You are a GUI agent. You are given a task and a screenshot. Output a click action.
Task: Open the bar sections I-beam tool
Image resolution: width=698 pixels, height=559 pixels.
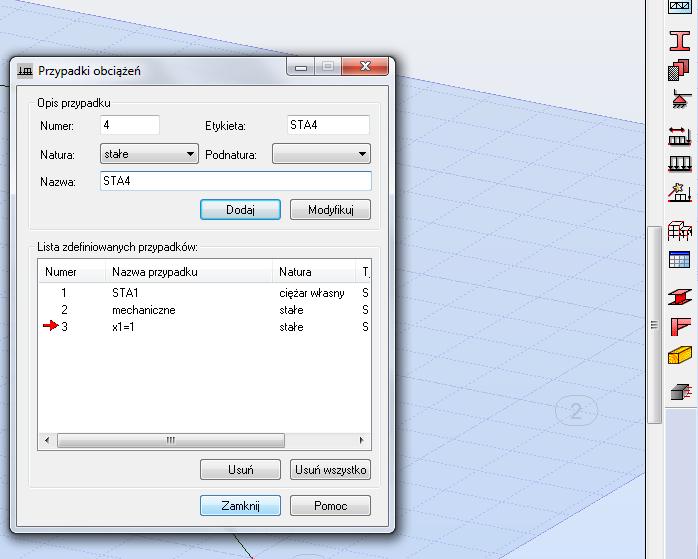point(679,41)
